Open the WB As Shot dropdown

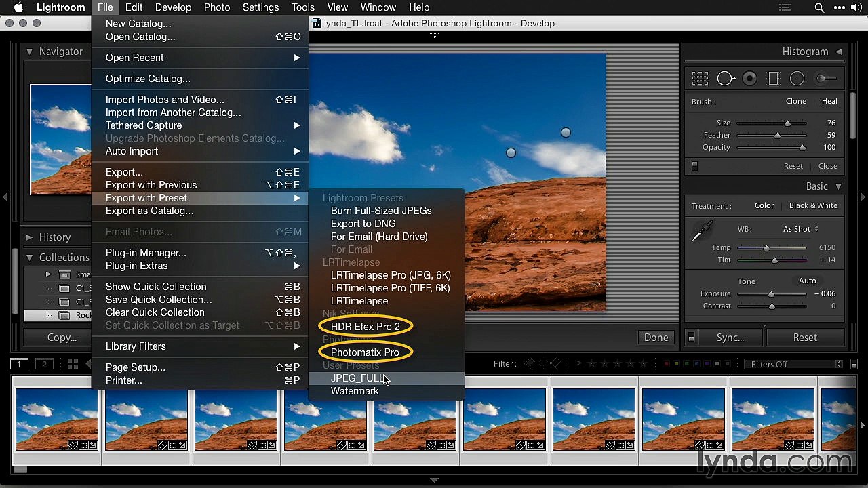pos(801,229)
